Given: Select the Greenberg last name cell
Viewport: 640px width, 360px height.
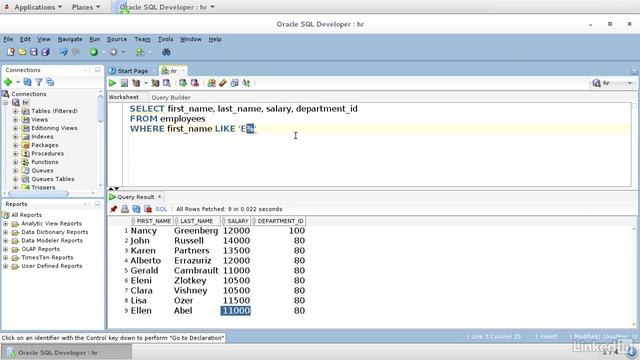Looking at the screenshot, I should (196, 231).
